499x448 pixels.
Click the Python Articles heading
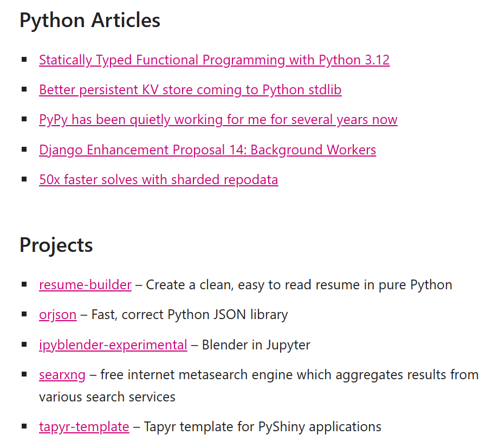pyautogui.click(x=90, y=21)
